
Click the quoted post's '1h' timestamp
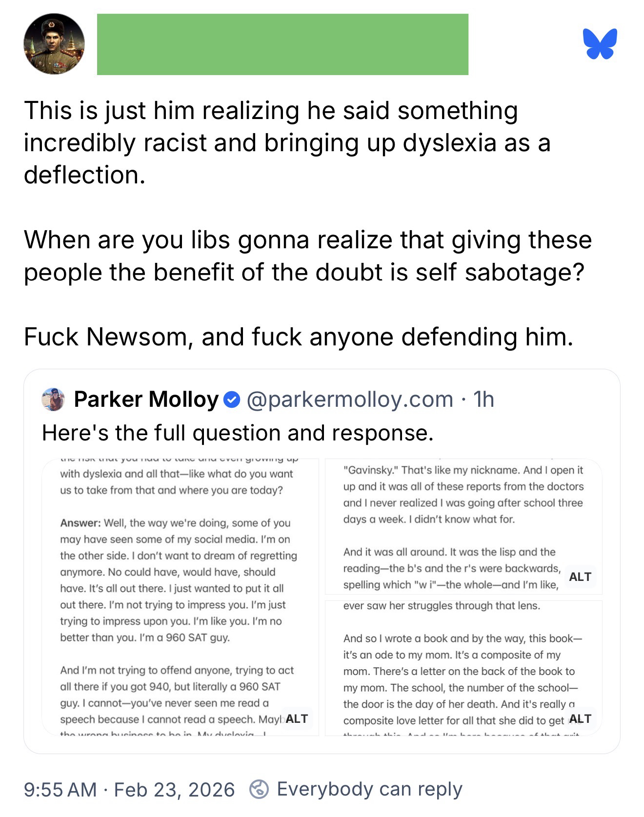pyautogui.click(x=484, y=399)
